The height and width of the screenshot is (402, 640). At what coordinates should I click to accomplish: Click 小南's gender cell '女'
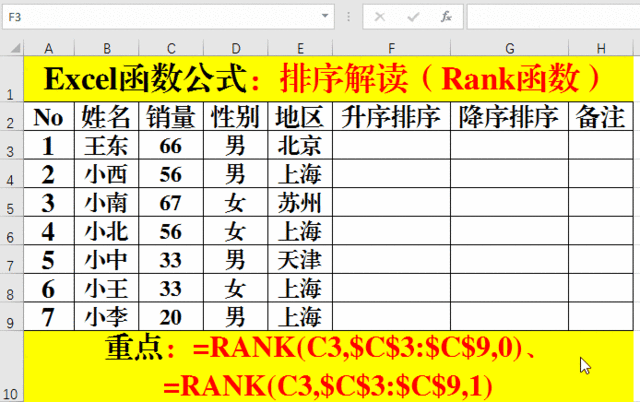[236, 202]
